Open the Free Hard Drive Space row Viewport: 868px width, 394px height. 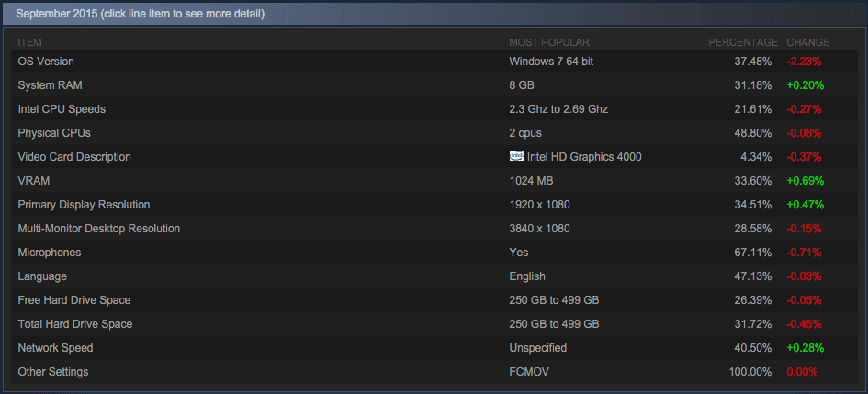(74, 300)
